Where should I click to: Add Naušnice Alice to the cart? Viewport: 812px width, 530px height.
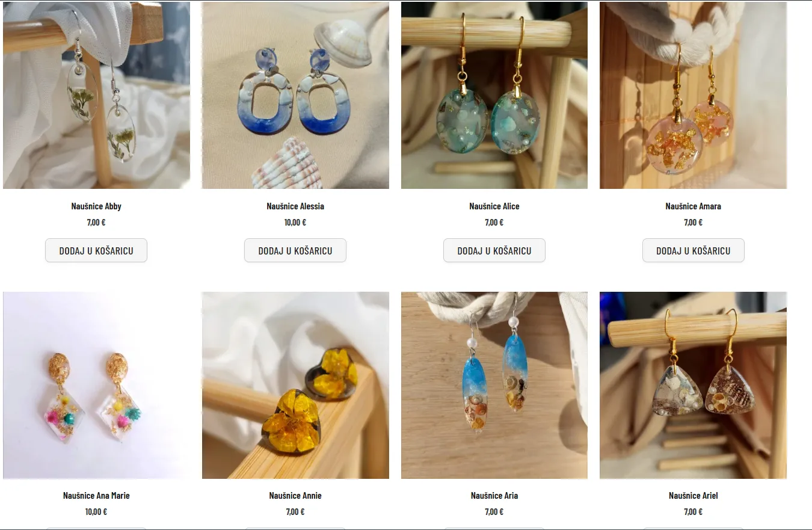[x=494, y=250]
